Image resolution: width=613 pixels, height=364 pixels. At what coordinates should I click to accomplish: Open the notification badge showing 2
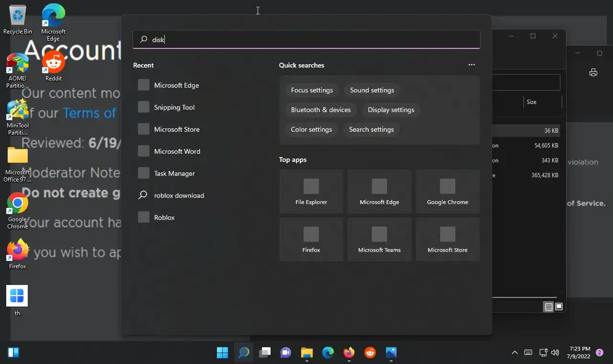[600, 353]
